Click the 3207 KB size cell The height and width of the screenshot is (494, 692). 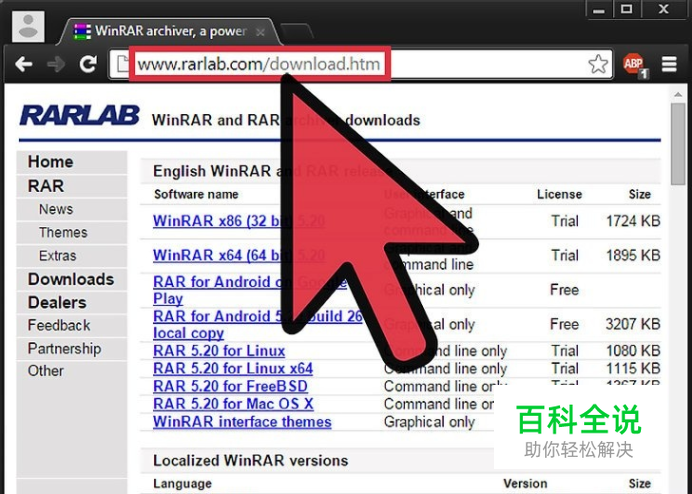[x=633, y=324]
